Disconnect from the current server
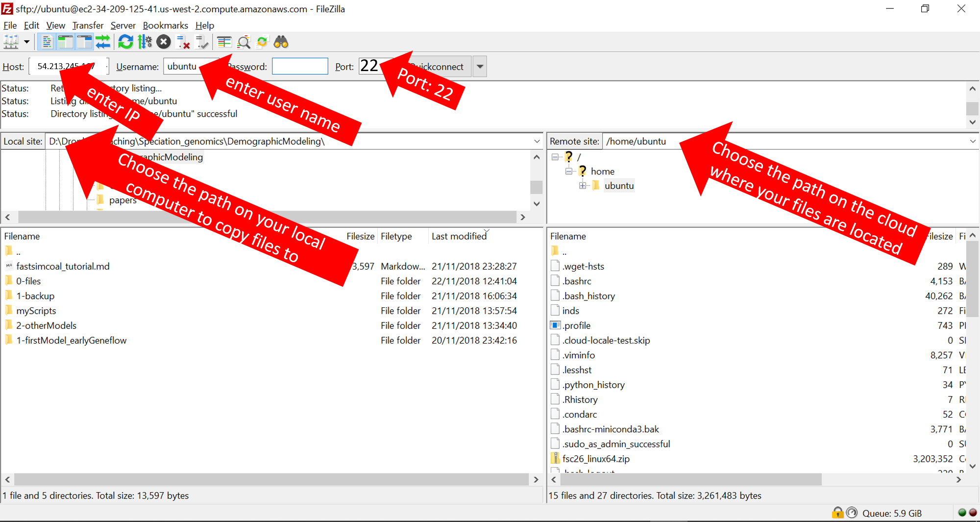 (183, 42)
